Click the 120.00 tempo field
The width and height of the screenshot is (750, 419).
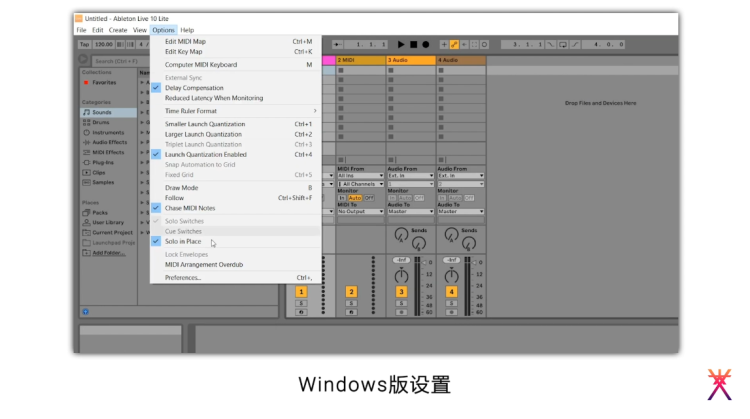click(103, 44)
